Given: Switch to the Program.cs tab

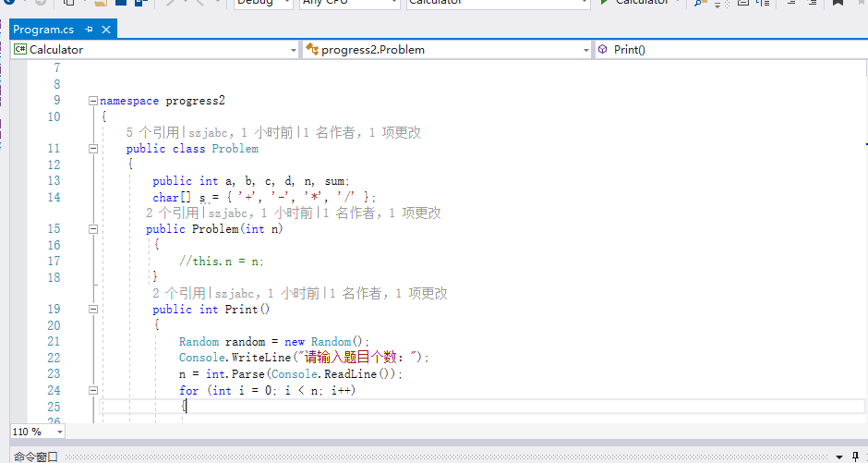Looking at the screenshot, I should click(x=43, y=30).
